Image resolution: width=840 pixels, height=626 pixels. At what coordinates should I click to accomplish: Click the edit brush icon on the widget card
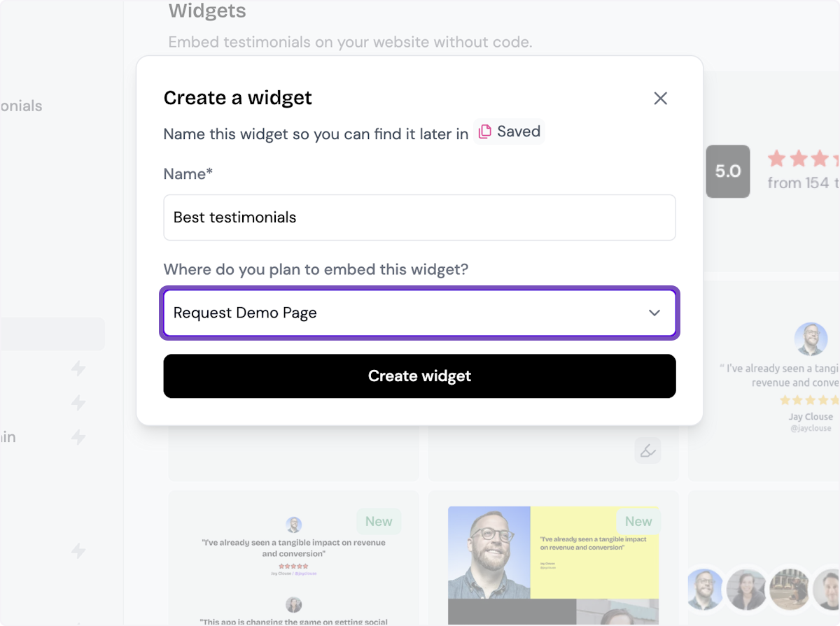(647, 450)
